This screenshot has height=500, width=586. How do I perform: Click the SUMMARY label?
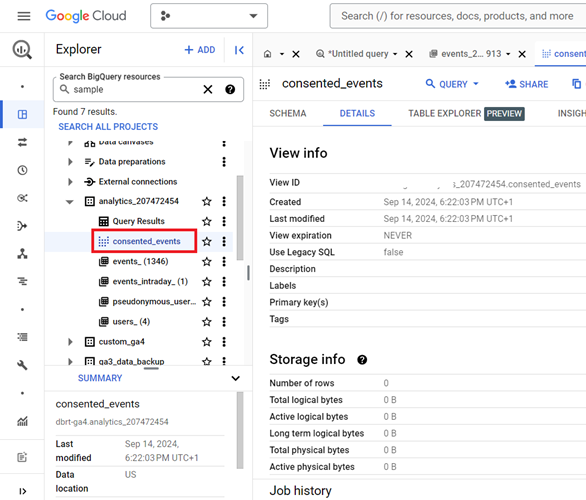click(100, 378)
